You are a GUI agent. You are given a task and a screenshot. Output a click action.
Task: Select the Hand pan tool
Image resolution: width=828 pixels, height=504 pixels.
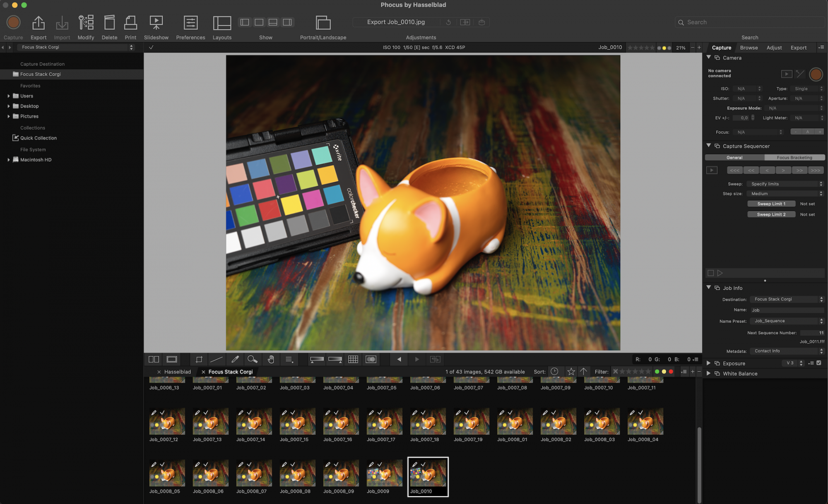click(x=271, y=359)
